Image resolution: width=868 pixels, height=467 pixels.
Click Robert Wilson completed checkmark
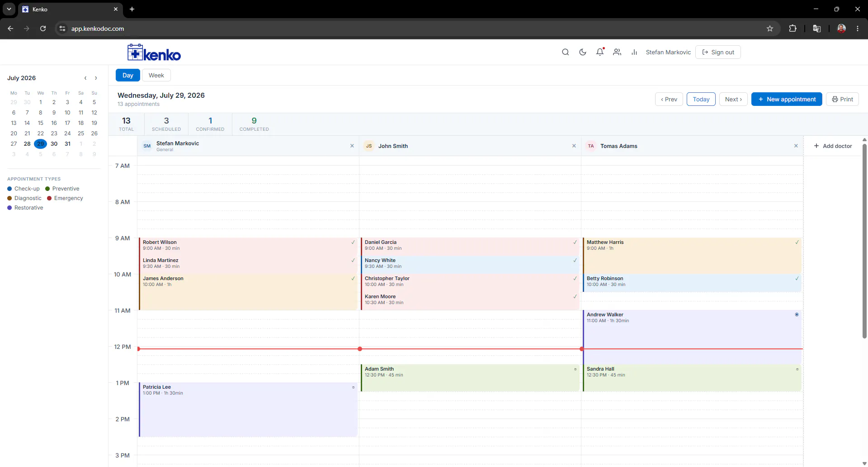pyautogui.click(x=353, y=242)
